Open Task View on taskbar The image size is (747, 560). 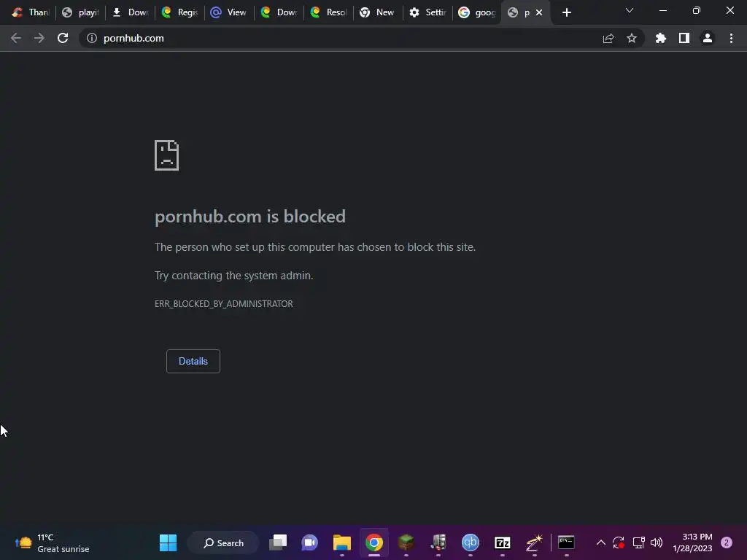pos(278,542)
